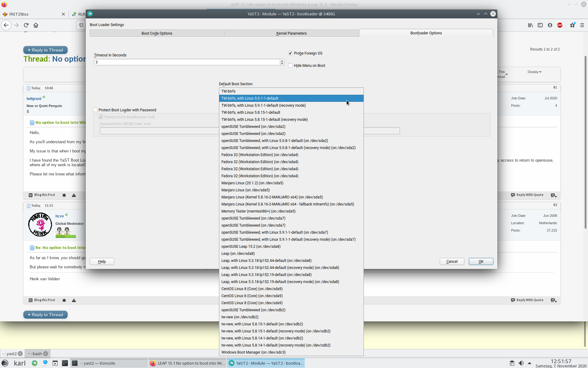The height and width of the screenshot is (368, 588).
Task: Click YaST geeko icon in taskbar panel
Action: 35,363
